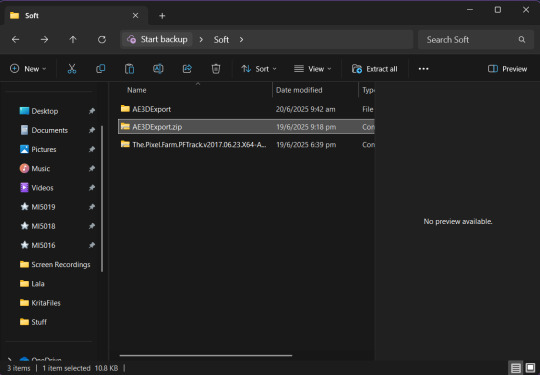This screenshot has height=375, width=540.
Task: Open the View dropdown
Action: pos(313,69)
